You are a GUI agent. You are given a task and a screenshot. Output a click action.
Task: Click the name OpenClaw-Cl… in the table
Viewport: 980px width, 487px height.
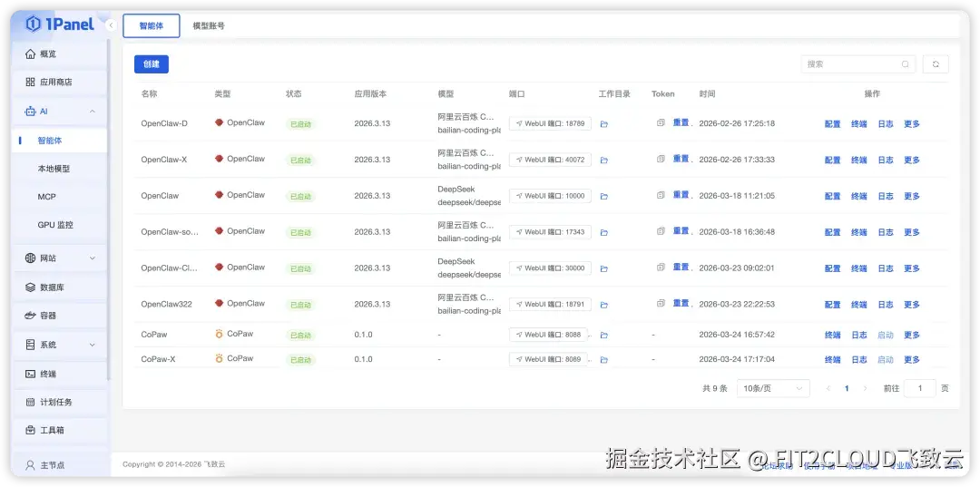[x=170, y=268]
